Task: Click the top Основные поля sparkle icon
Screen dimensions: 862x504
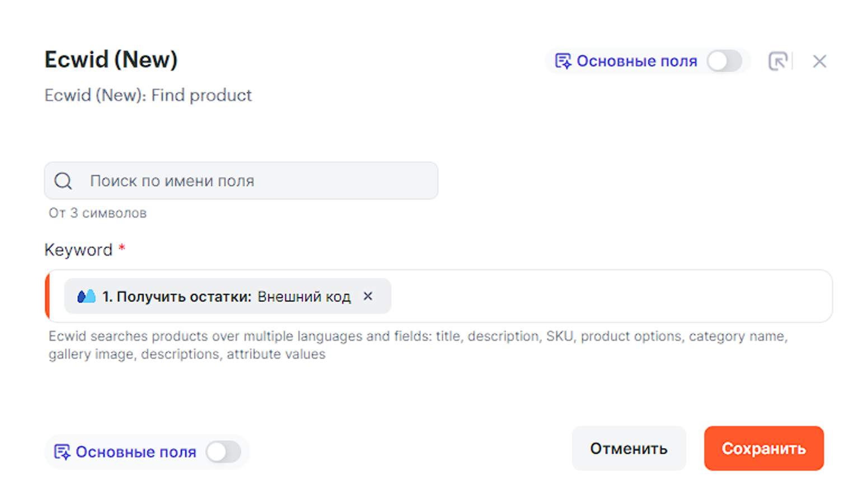Action: [563, 61]
